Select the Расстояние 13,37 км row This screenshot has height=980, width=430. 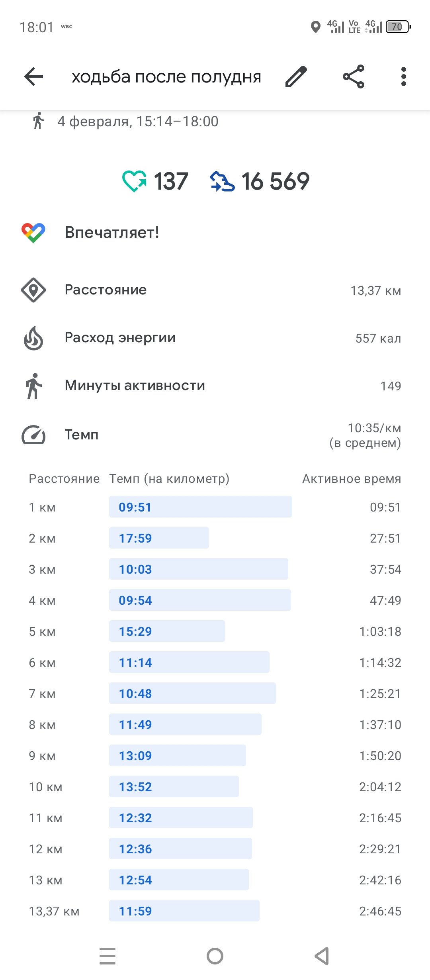[215, 290]
